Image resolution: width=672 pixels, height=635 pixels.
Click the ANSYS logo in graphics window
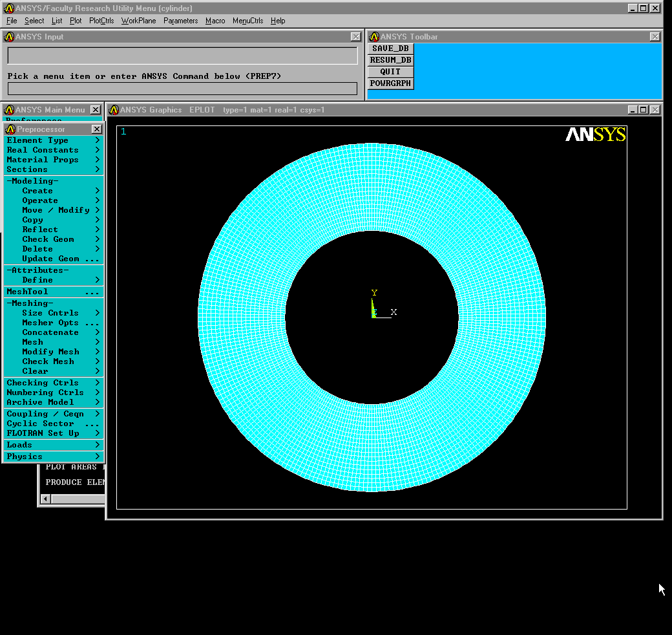coord(595,135)
